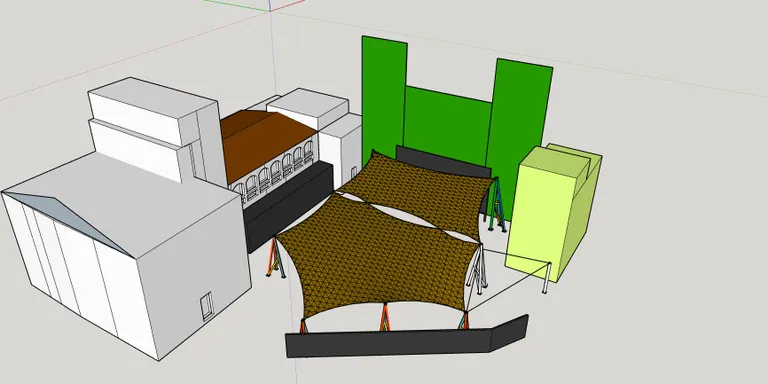Select the middle orange pole under canopy front
The width and height of the screenshot is (768, 384).
[x=385, y=317]
